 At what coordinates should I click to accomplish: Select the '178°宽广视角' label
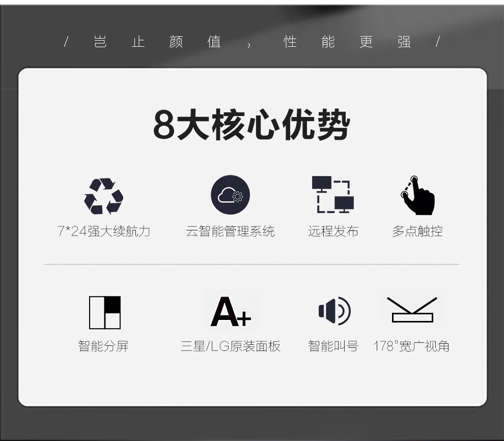tap(411, 347)
